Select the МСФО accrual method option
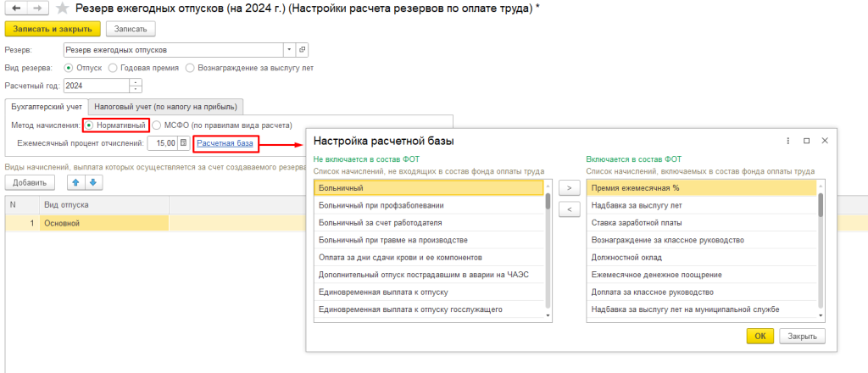 point(156,125)
